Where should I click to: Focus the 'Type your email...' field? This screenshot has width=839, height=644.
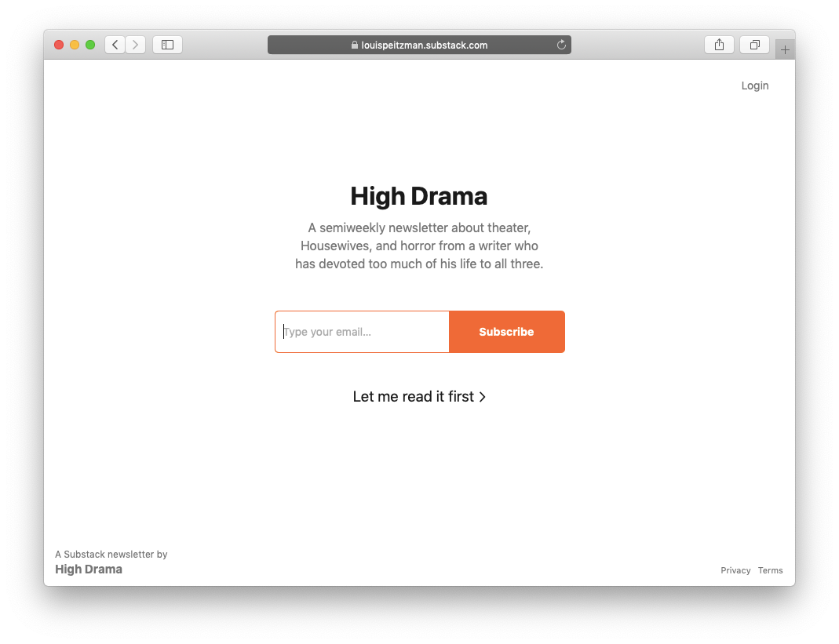(362, 332)
